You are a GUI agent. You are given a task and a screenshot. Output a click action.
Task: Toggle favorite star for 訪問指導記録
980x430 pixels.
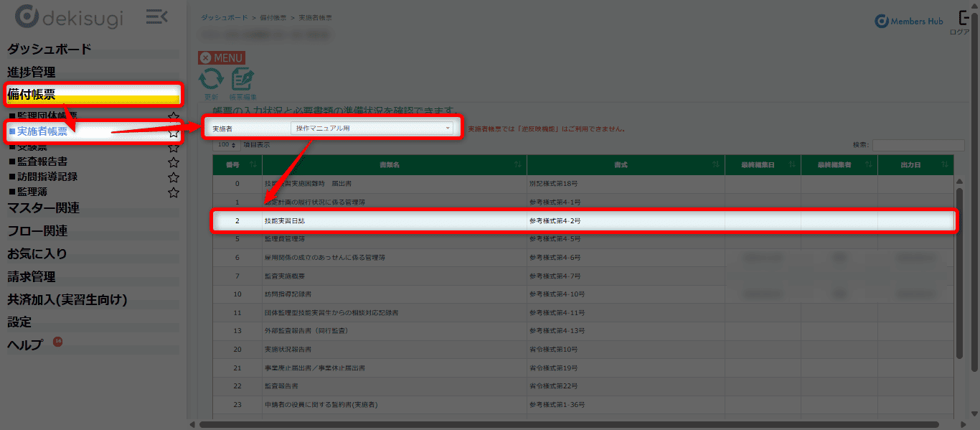173,177
